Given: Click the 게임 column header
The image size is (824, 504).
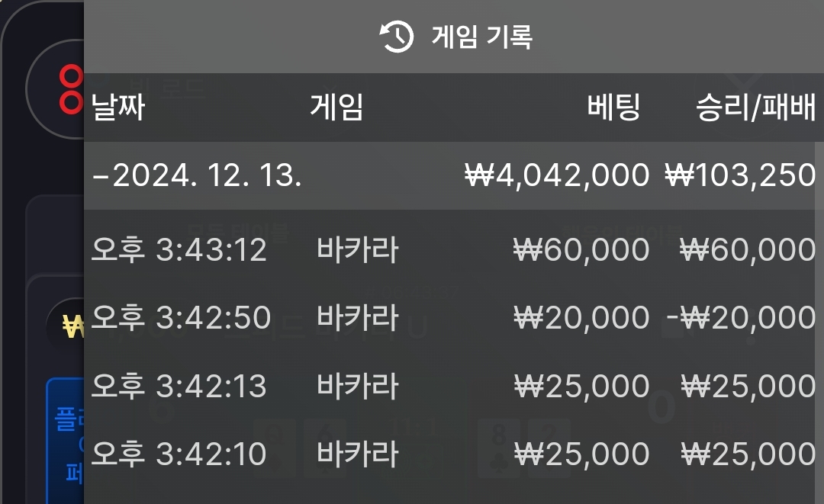Looking at the screenshot, I should (x=336, y=107).
